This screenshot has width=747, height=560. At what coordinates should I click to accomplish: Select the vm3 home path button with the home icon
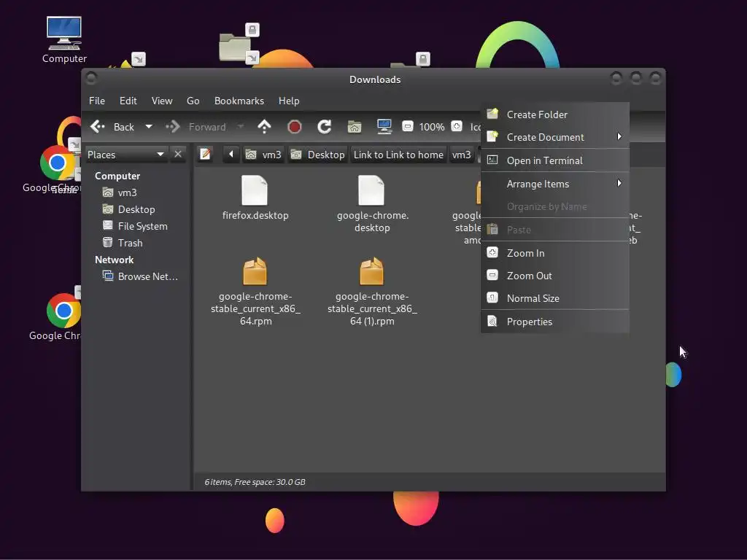(x=263, y=155)
